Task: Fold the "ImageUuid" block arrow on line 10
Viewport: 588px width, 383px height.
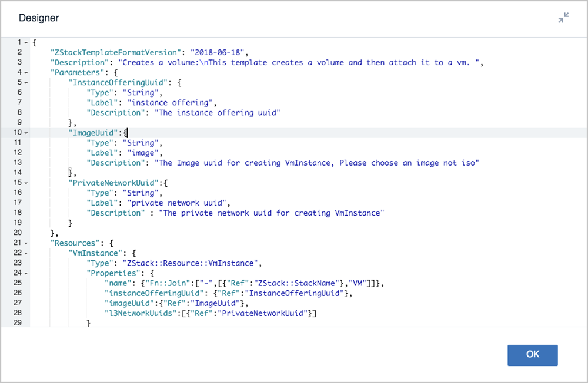Action: click(26, 133)
